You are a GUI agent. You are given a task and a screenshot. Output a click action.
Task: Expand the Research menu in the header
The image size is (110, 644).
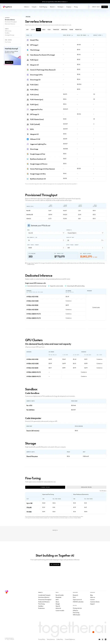point(53,7)
